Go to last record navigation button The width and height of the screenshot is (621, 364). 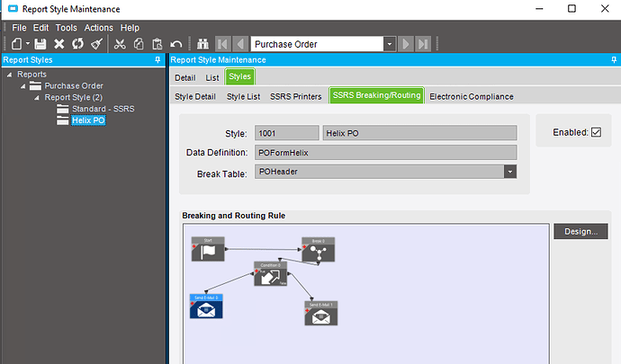(423, 44)
